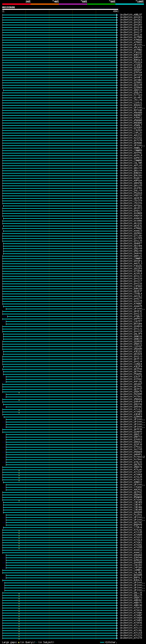Open hit UniRef100_Q2MM09
The width and height of the screenshot is (146, 644).
[131, 417]
